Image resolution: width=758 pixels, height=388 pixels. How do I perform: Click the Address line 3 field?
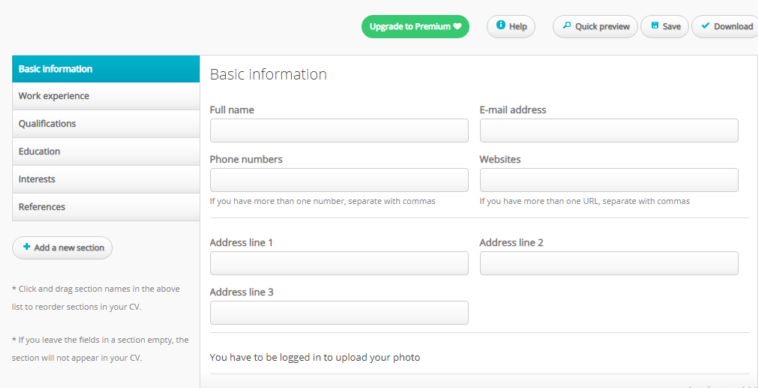(339, 313)
